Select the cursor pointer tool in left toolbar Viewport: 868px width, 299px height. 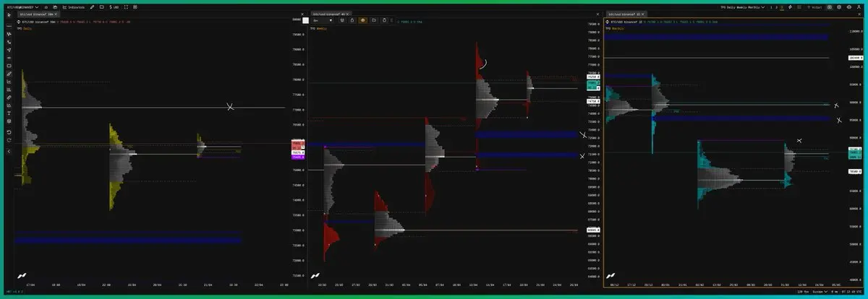click(9, 15)
